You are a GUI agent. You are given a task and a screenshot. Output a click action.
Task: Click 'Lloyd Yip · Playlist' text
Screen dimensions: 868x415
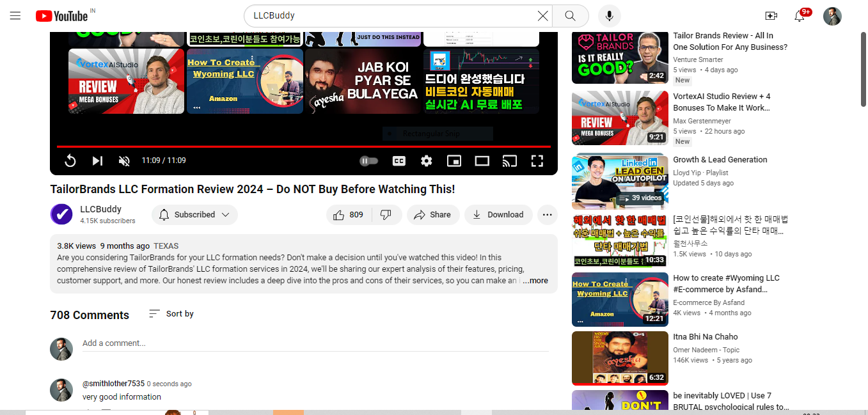(700, 173)
